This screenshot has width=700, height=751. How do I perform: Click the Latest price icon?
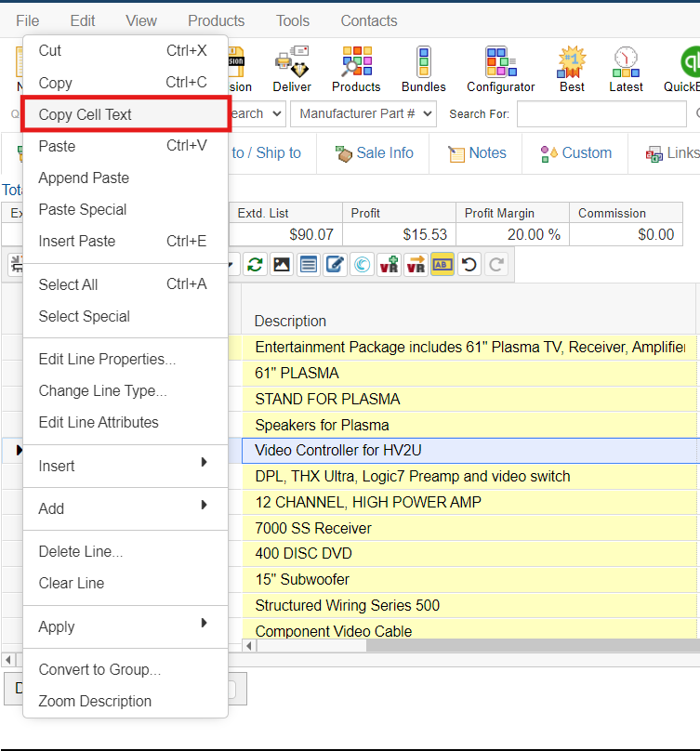coord(626,70)
